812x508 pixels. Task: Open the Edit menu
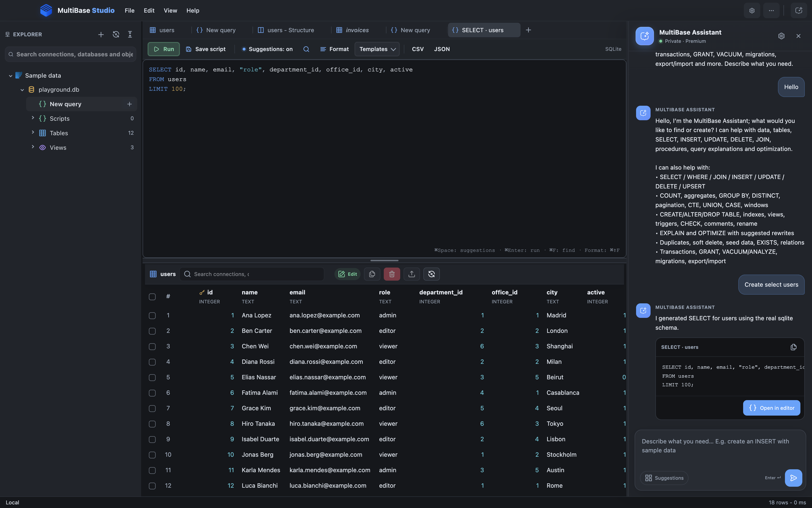[x=149, y=10]
